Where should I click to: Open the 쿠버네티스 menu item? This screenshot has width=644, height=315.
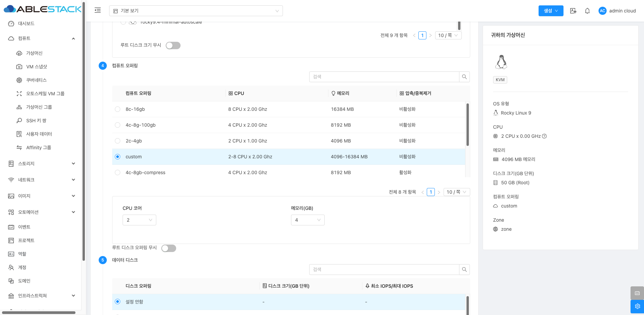[36, 80]
